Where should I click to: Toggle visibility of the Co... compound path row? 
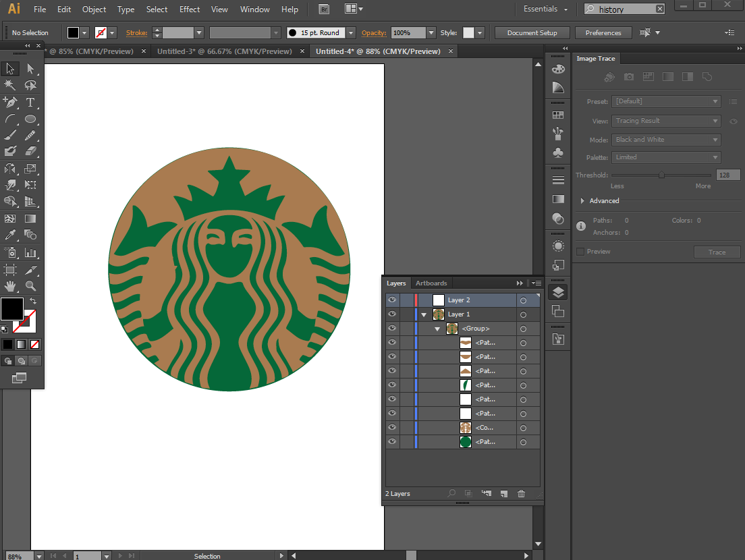pyautogui.click(x=392, y=428)
